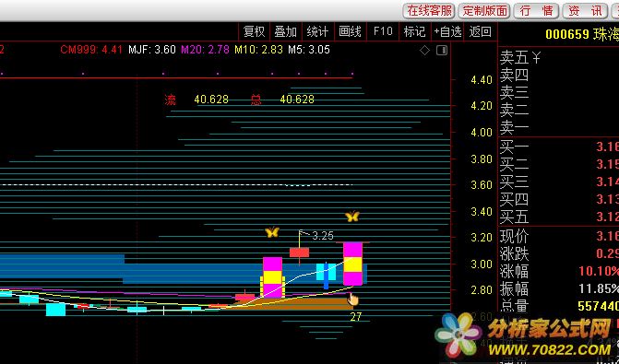The image size is (619, 364).
Task: Click the red candlestick under the 3.25 label
Action: pos(299,252)
